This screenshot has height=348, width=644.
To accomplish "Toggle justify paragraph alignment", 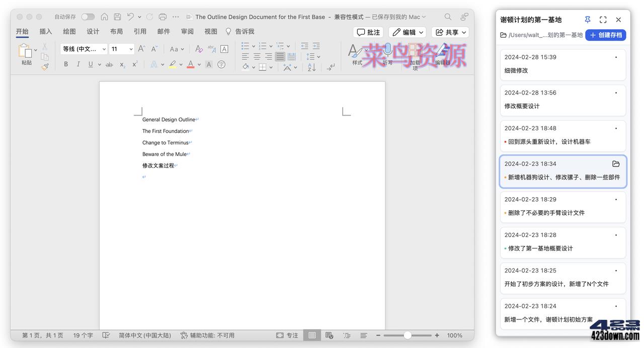I will tap(280, 56).
